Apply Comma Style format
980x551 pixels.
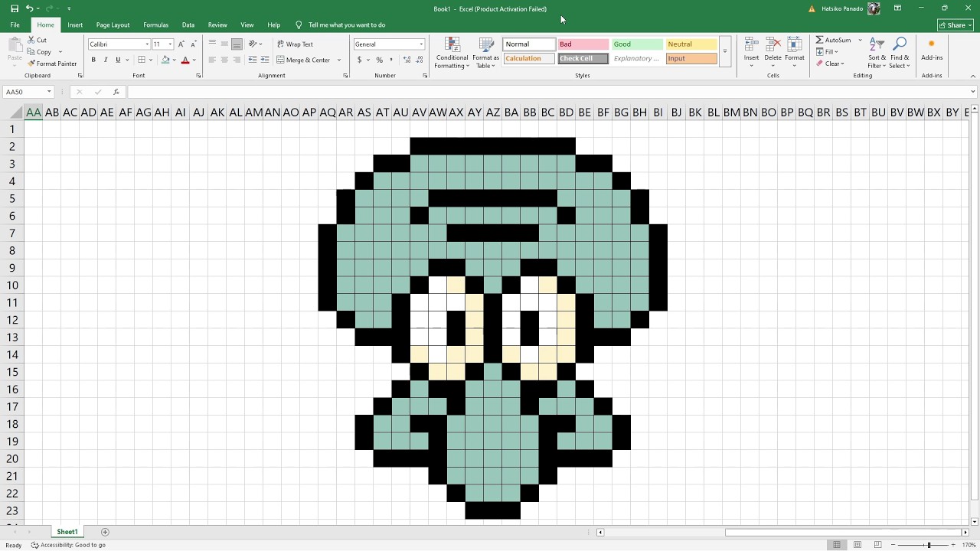click(x=391, y=60)
